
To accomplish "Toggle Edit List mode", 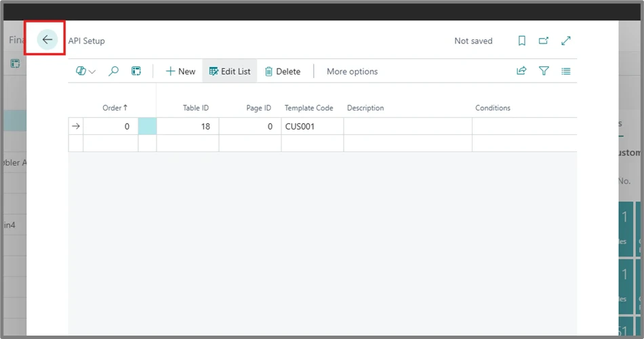I will coord(230,71).
